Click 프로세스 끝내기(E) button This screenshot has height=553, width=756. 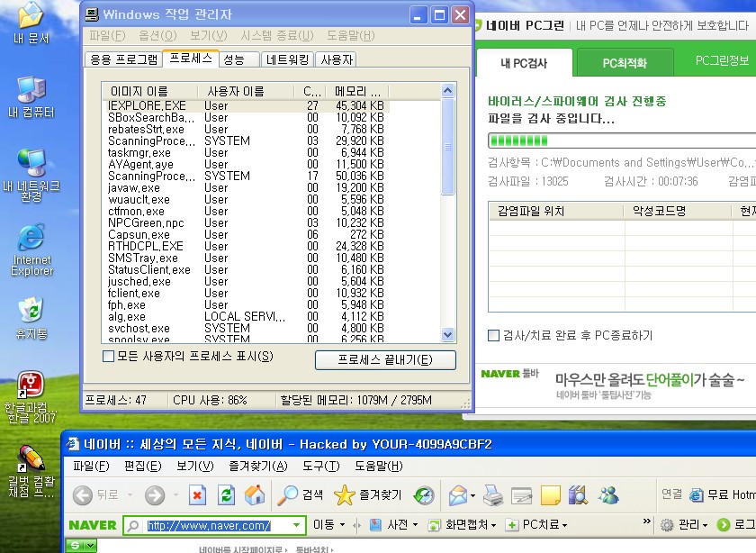[385, 360]
